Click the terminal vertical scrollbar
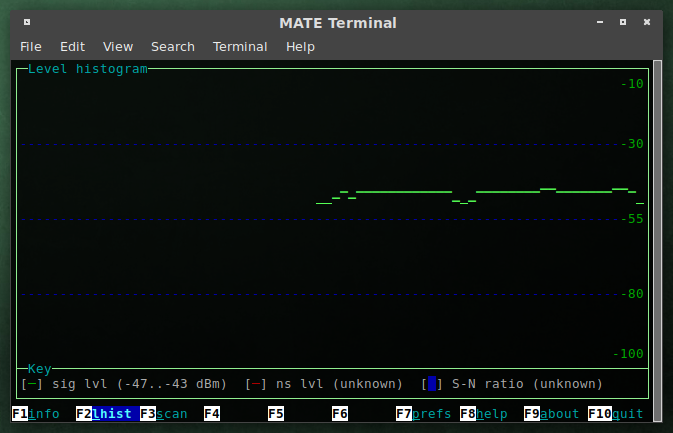673x433 pixels. pos(657,230)
